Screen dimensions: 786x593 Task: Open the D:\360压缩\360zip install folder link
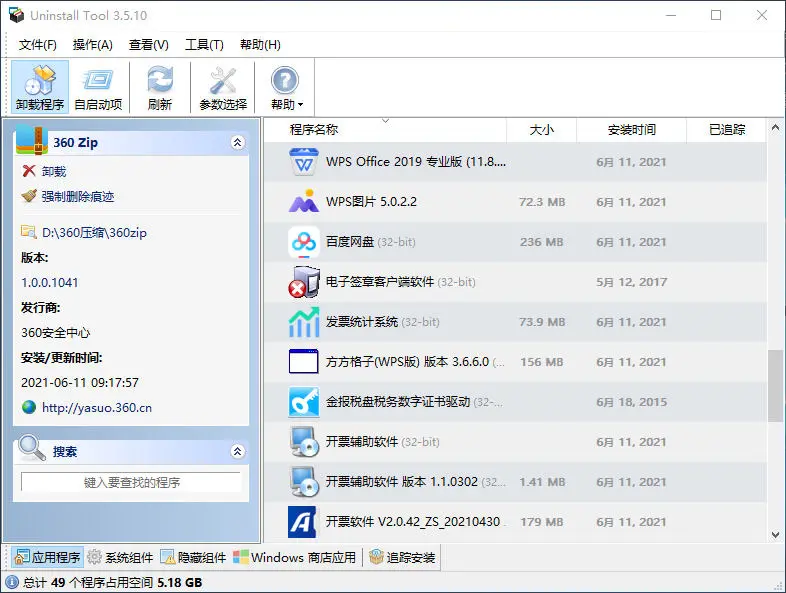(x=94, y=233)
